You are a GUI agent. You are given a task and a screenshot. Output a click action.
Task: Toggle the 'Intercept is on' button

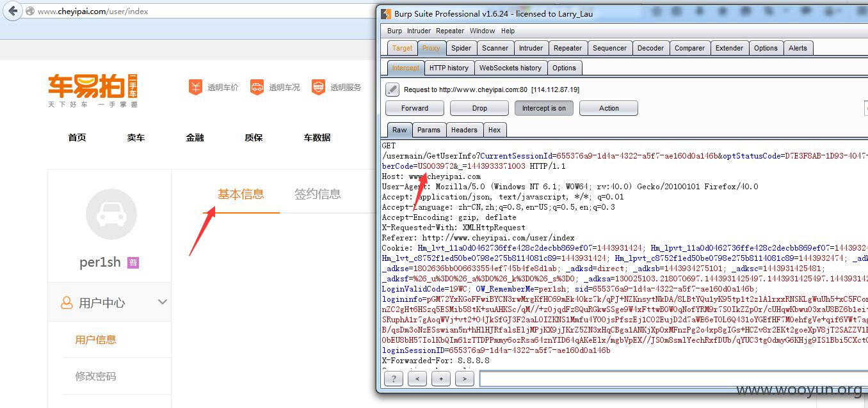(543, 108)
